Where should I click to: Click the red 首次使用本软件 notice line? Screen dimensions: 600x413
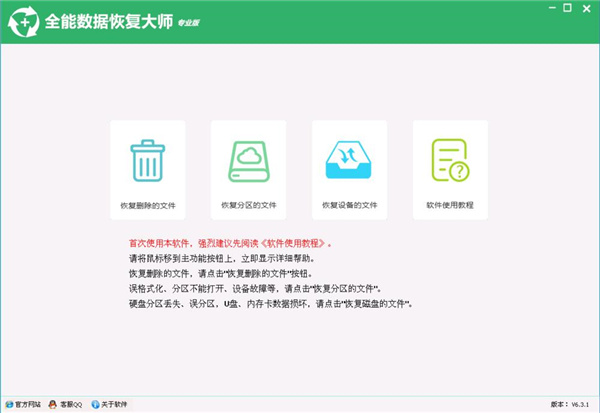click(230, 243)
